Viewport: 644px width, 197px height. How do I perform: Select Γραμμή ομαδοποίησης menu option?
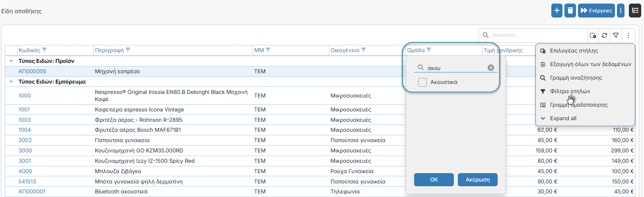[585, 105]
